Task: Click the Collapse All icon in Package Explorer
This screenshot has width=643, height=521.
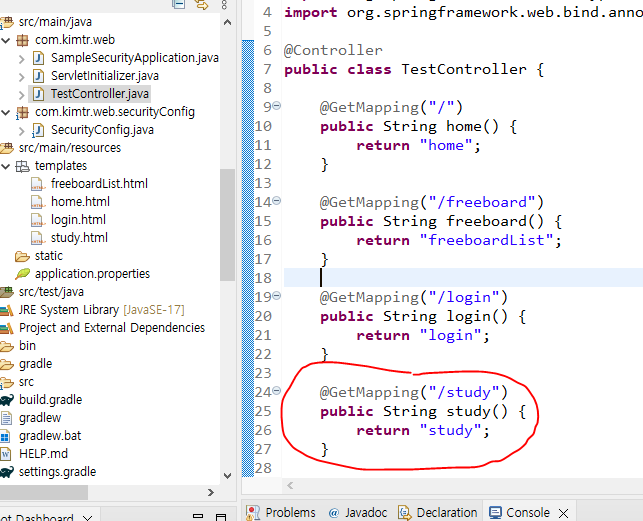Action: (x=178, y=4)
